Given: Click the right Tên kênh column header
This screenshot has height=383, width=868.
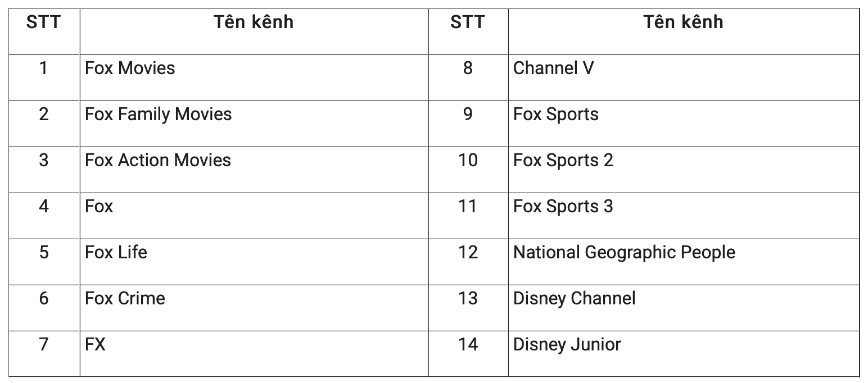Looking at the screenshot, I should tap(683, 22).
